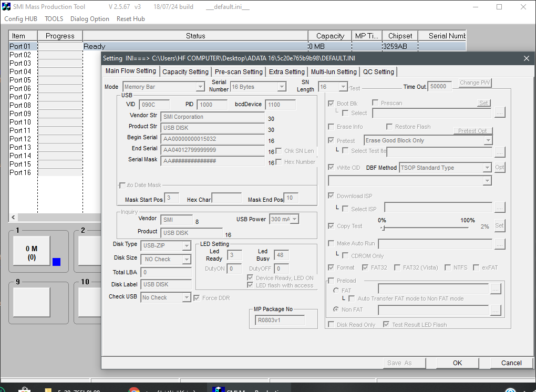Open the Disk Type USB-ZIP dropdown

point(187,246)
